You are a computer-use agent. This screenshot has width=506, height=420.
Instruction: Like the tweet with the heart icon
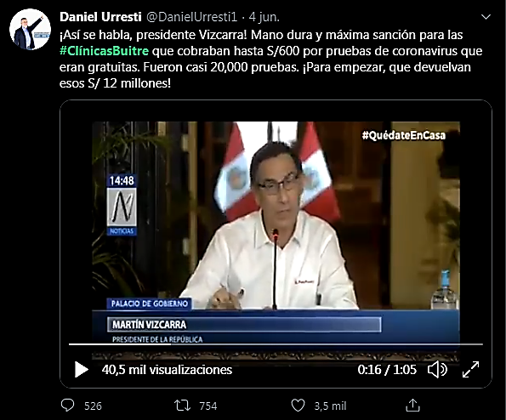tap(298, 406)
